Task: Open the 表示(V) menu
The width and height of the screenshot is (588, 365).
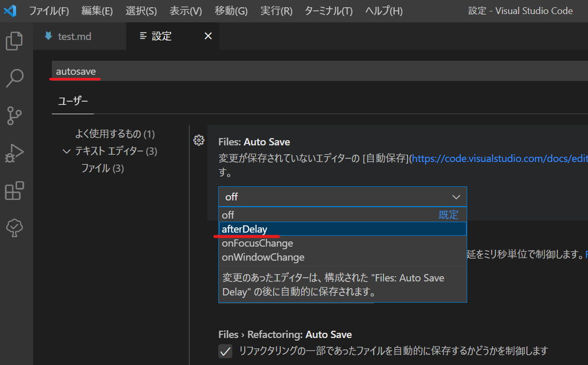Action: pyautogui.click(x=186, y=11)
